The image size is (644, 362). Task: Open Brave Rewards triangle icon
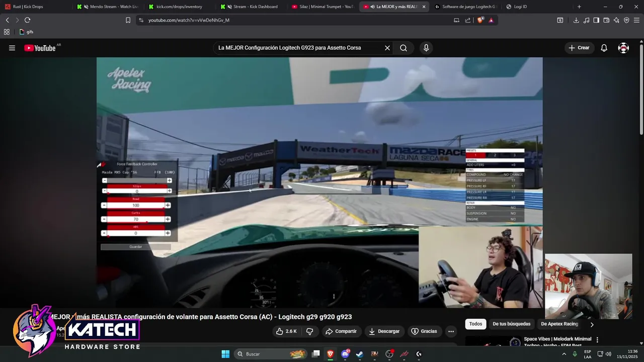coord(491,20)
